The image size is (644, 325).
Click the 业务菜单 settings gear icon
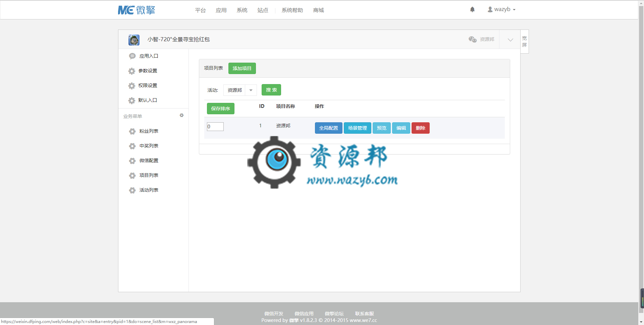(181, 115)
